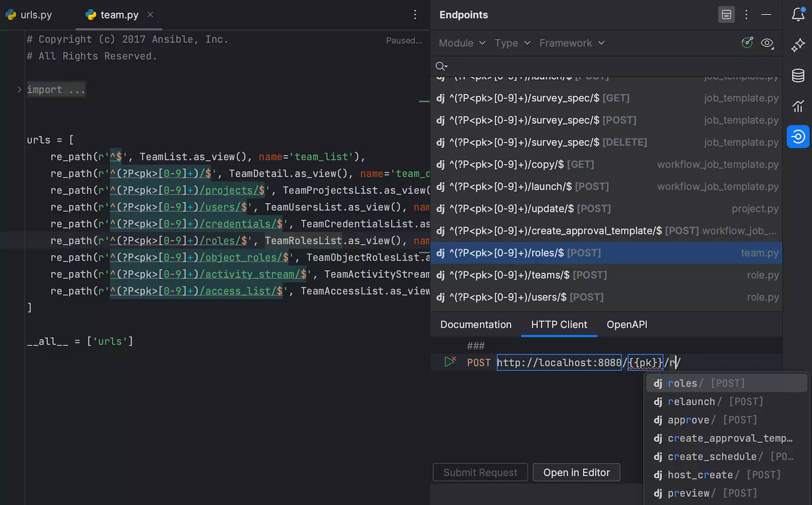Close the team.py tab
The width and height of the screenshot is (812, 505).
point(150,15)
